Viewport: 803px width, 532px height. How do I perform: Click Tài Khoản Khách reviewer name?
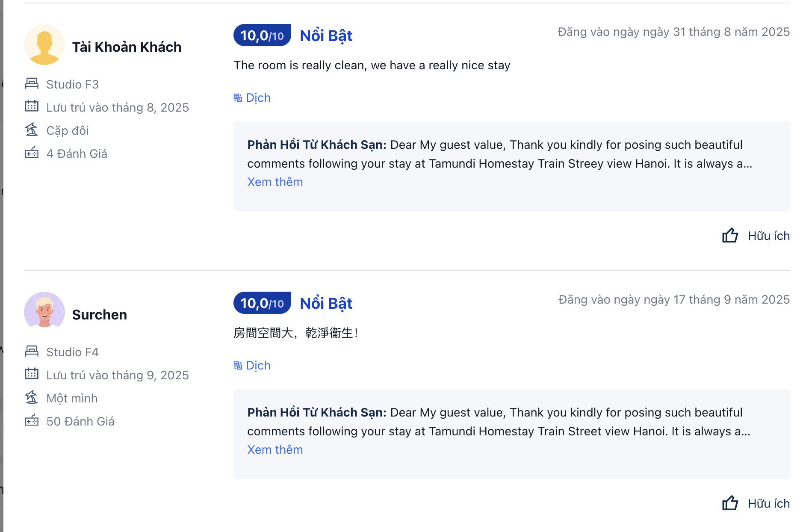click(127, 47)
